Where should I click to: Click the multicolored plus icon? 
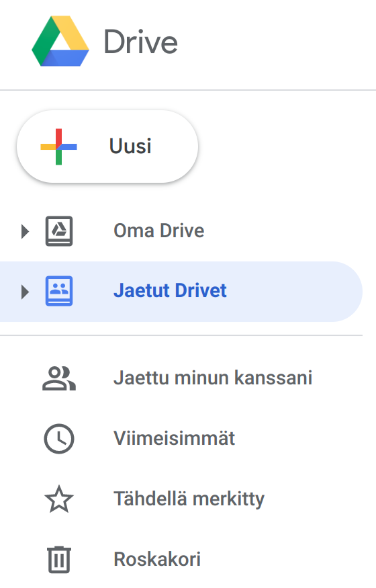pyautogui.click(x=59, y=146)
